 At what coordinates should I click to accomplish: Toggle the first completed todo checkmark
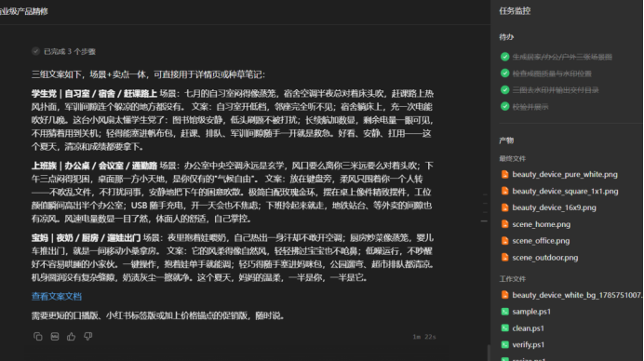[x=504, y=57]
